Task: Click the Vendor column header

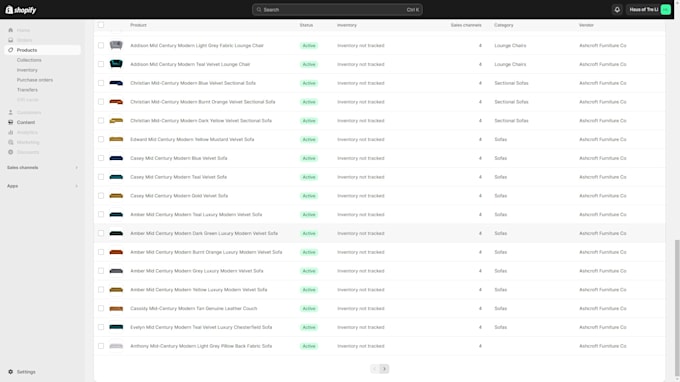Action: 586,25
